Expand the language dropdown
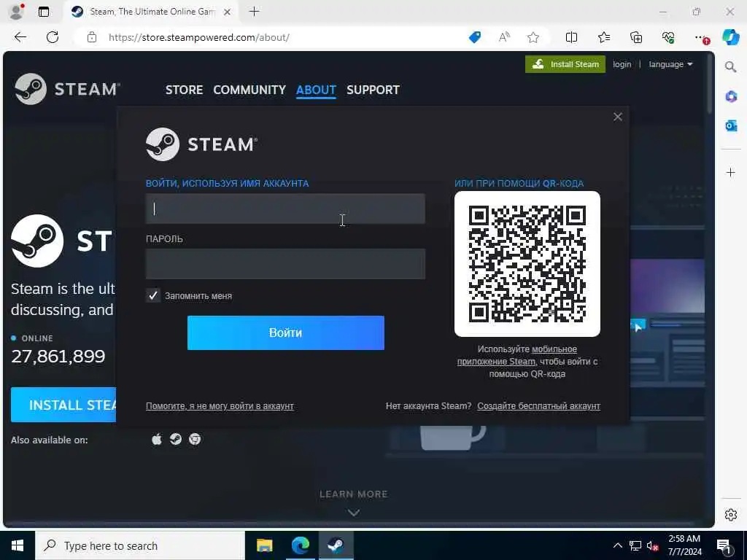This screenshot has height=560, width=747. click(671, 64)
